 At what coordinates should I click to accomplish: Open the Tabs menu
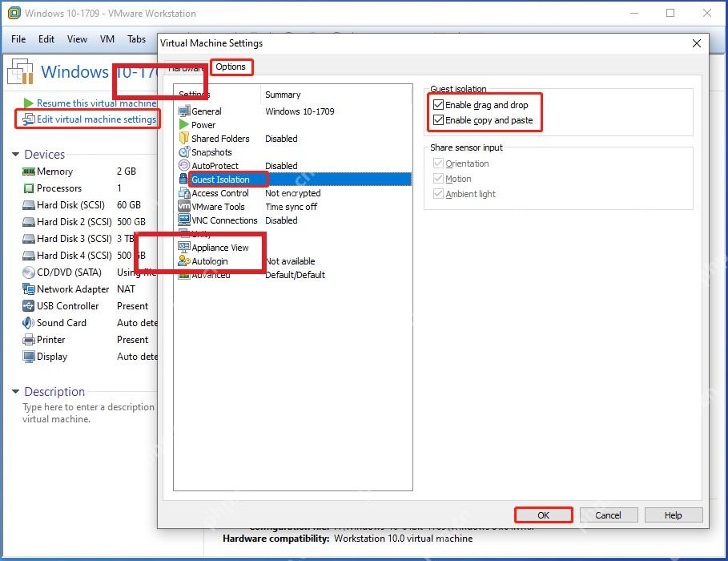click(x=136, y=39)
